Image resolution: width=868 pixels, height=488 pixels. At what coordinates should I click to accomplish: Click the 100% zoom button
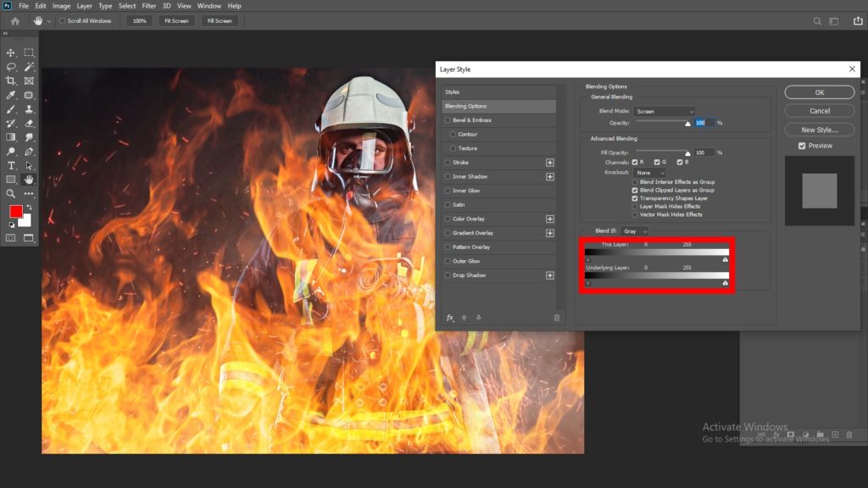point(140,21)
